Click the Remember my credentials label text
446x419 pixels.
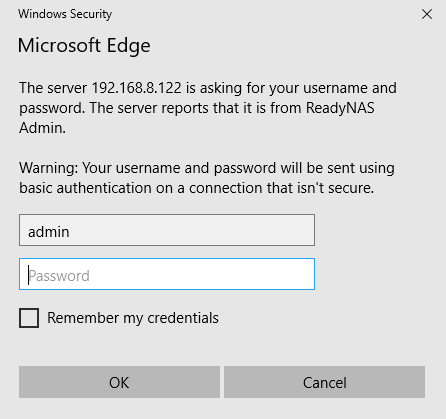tap(133, 318)
